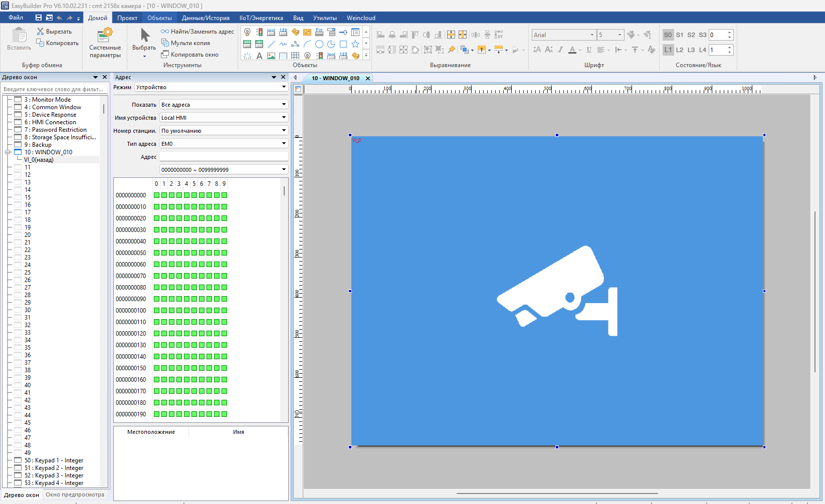Collapse the 10 : WINDOW_010 tree node
This screenshot has height=504, width=825.
click(x=8, y=152)
